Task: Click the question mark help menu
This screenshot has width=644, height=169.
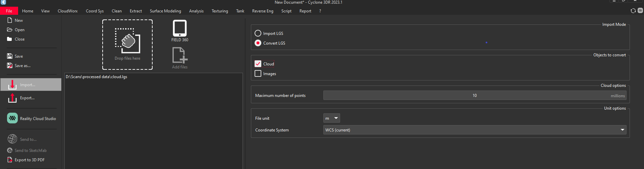Action: tap(320, 11)
